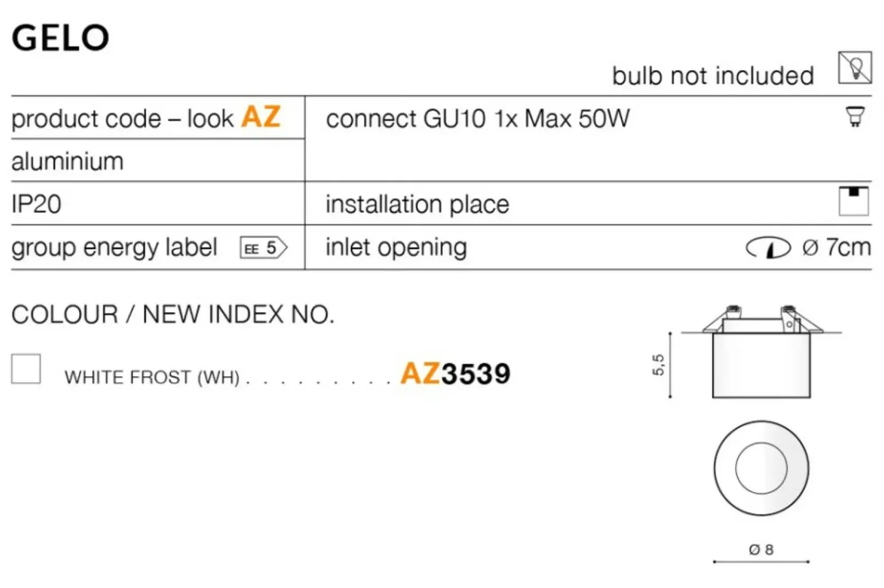This screenshot has width=884, height=588.
Task: Click the Ø 7cm inlet opening value
Action: [x=836, y=248]
